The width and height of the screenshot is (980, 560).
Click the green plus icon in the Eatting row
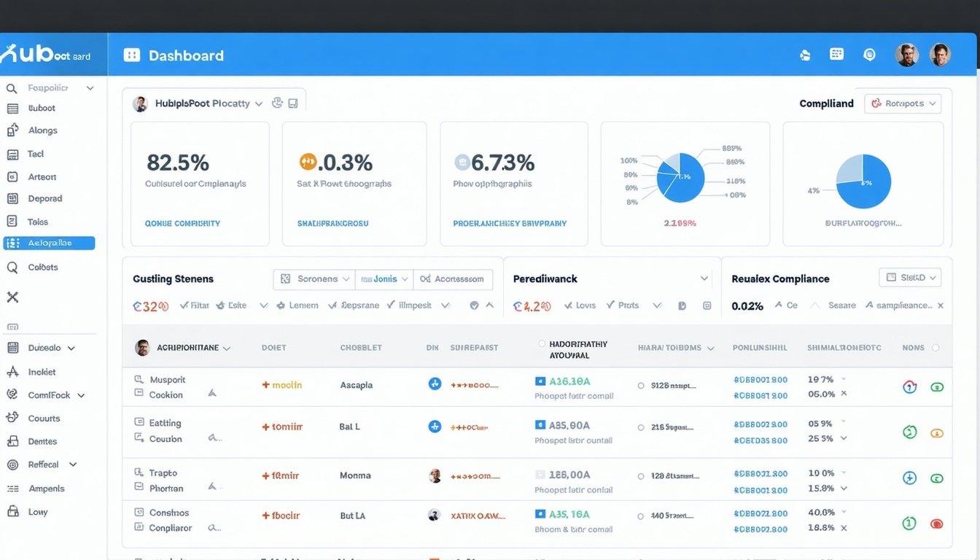pyautogui.click(x=909, y=432)
